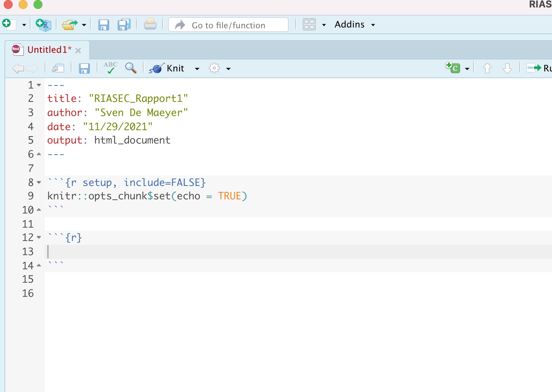Open document settings gear
Image resolution: width=552 pixels, height=392 pixels.
(x=214, y=68)
